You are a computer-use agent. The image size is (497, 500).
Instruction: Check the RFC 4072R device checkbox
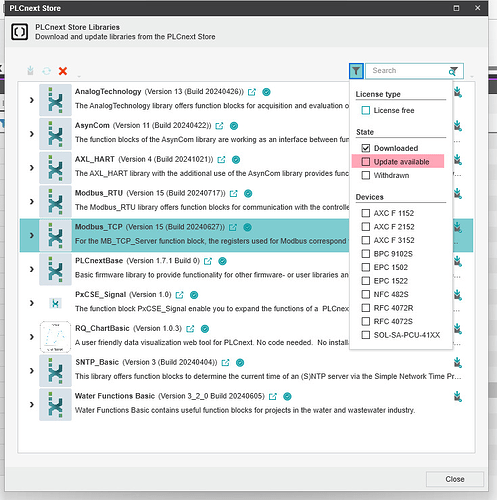coord(366,308)
